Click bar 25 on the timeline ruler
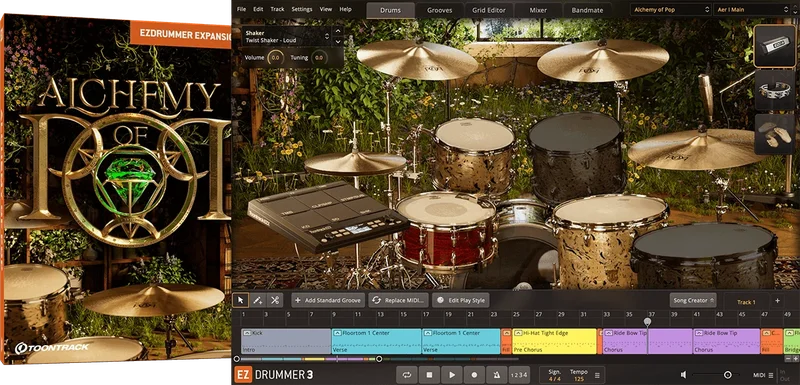 516,315
